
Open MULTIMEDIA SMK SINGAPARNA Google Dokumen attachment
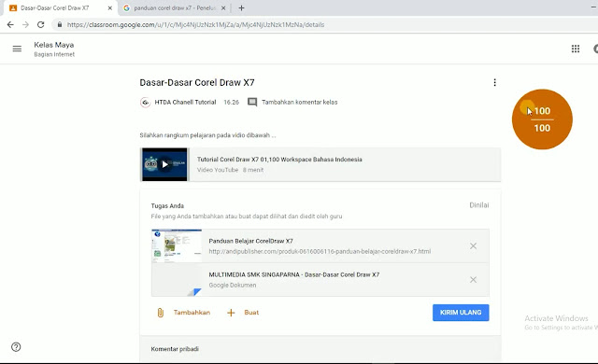coord(320,279)
